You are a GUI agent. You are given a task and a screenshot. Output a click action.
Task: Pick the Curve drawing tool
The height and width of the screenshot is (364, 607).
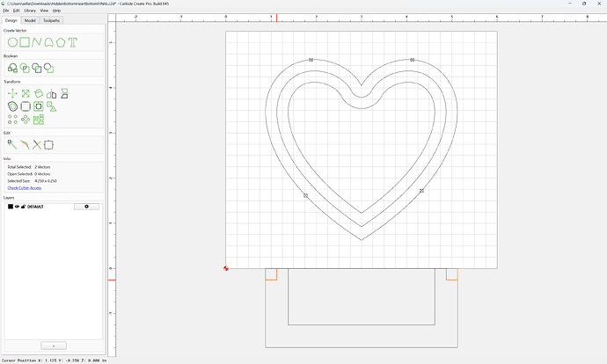pos(48,42)
